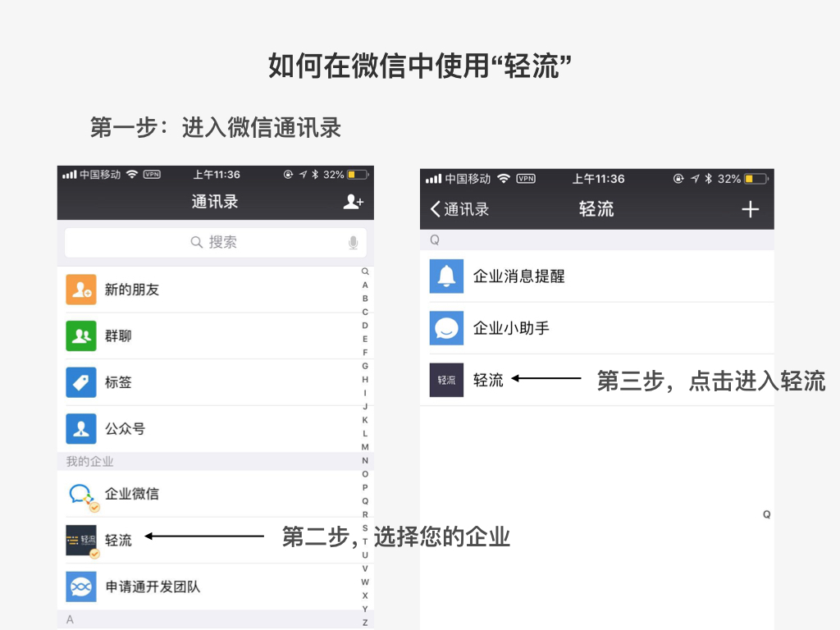Screen dimensions: 840x630
Task: Jump to letter K in index bar
Action: tap(365, 420)
